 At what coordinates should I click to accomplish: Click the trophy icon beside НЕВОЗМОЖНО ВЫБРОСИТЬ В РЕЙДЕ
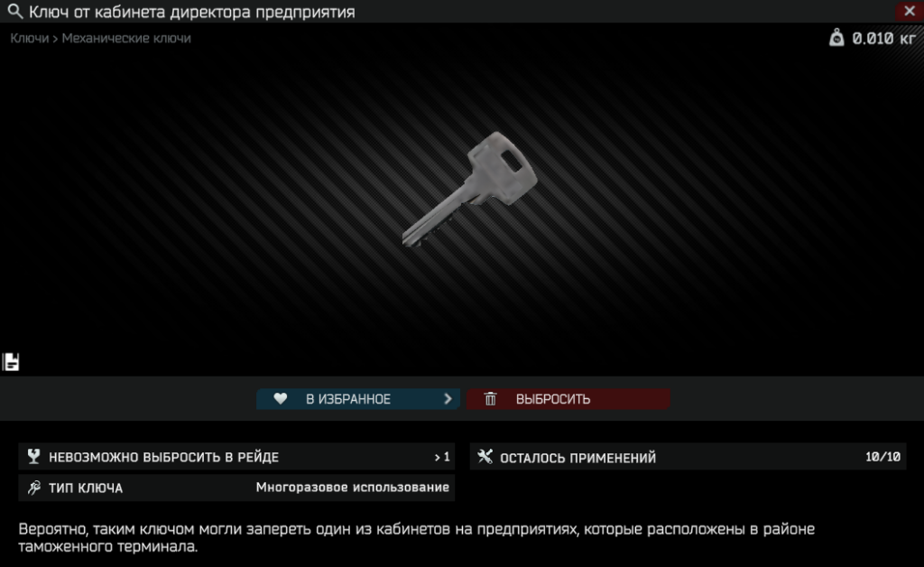click(33, 456)
